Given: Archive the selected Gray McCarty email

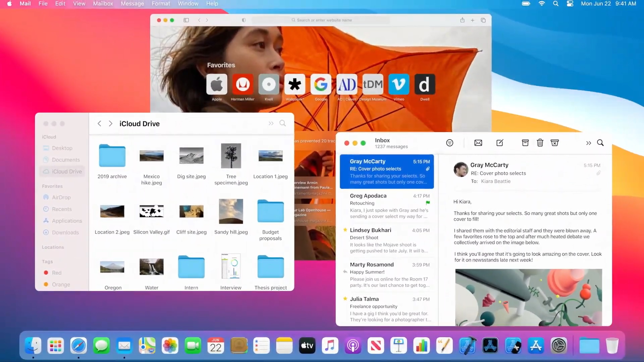Looking at the screenshot, I should tap(525, 142).
